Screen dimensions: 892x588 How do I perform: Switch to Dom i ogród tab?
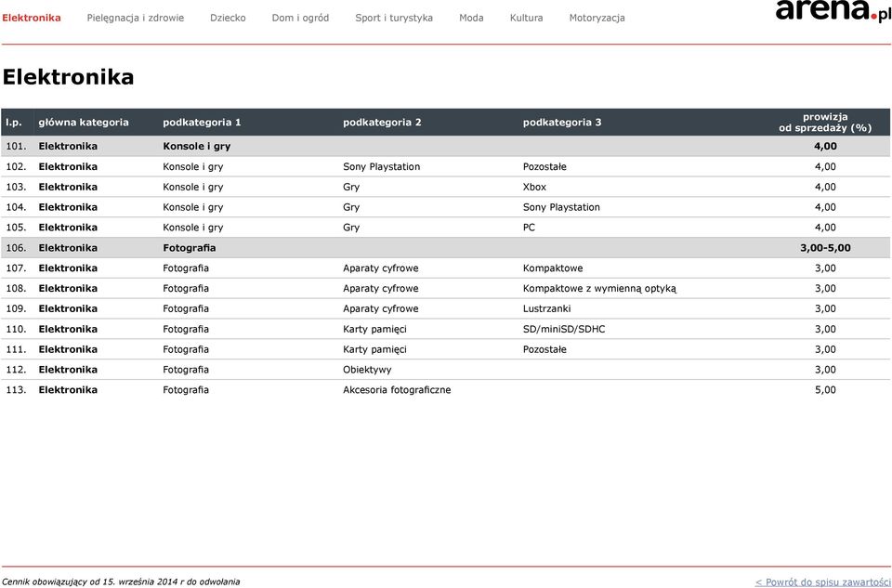(x=300, y=18)
